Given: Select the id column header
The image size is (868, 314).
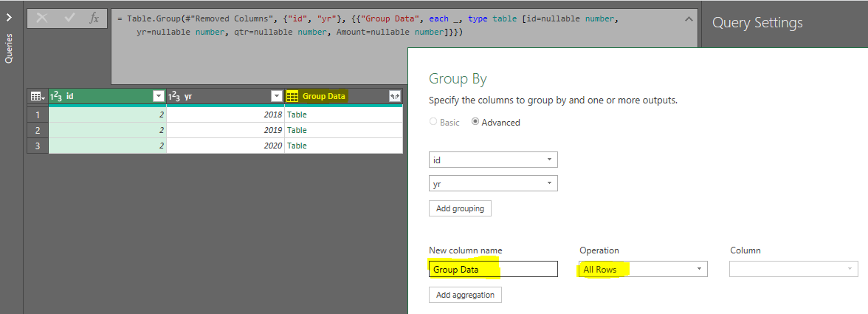Looking at the screenshot, I should click(x=108, y=96).
